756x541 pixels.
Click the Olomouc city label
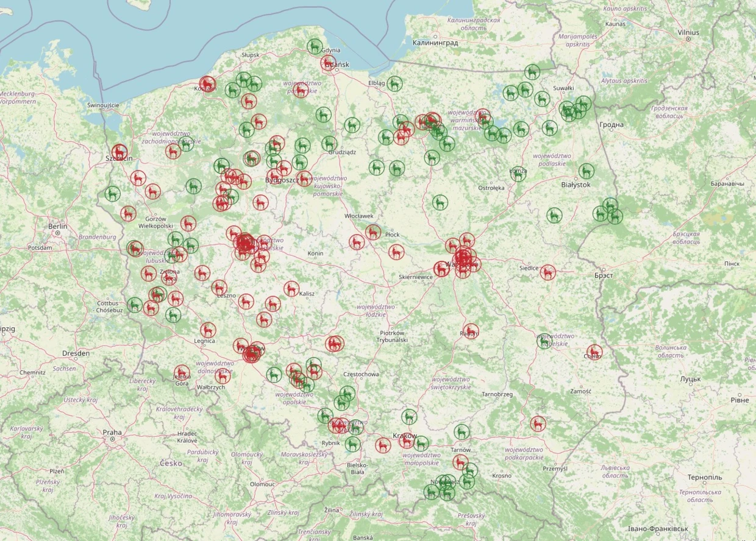[x=262, y=484]
